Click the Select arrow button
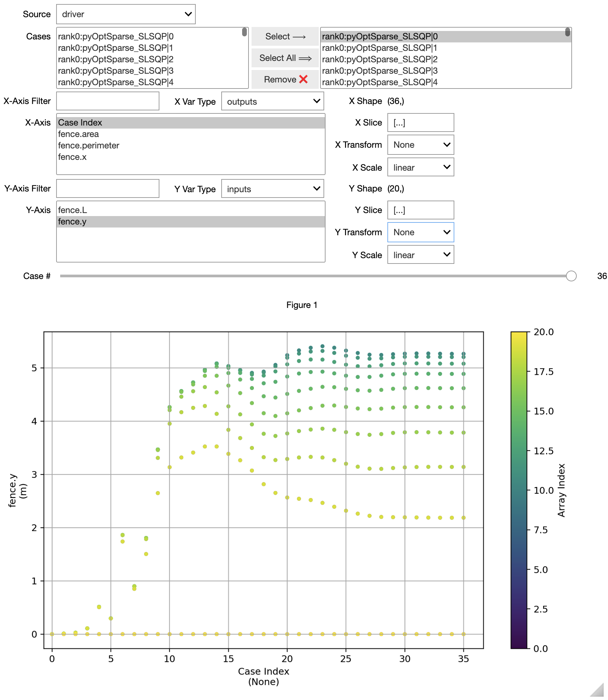608x700 pixels. coord(286,36)
